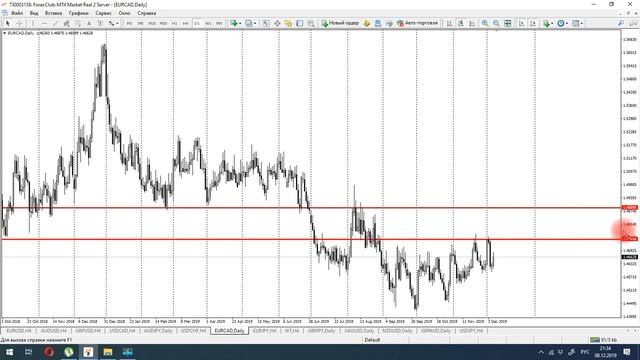Switch to H4 timeframe
This screenshot has width=640, height=360.
185,23
